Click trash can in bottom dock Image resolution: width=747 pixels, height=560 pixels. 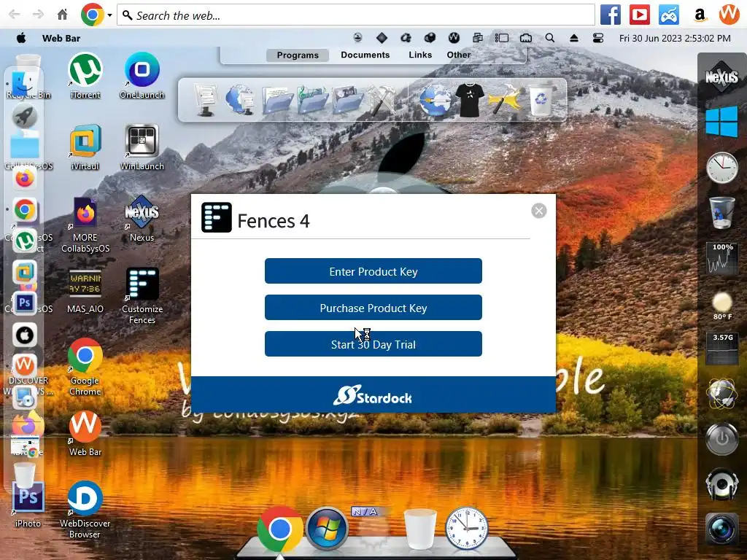tap(419, 529)
